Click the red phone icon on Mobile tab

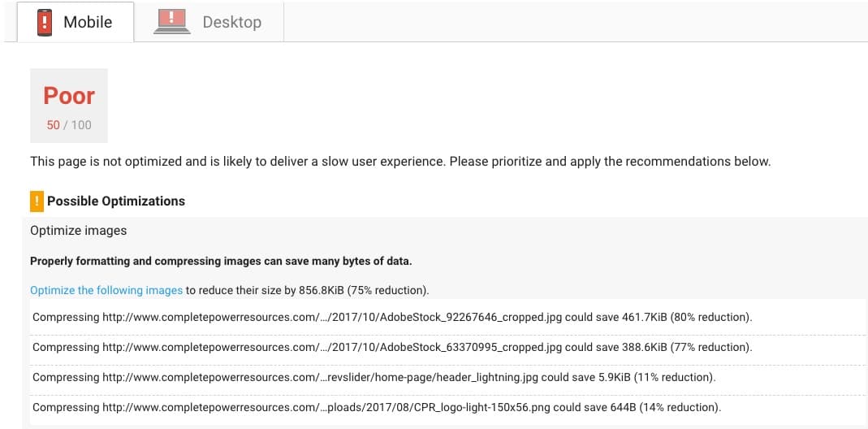pyautogui.click(x=45, y=23)
